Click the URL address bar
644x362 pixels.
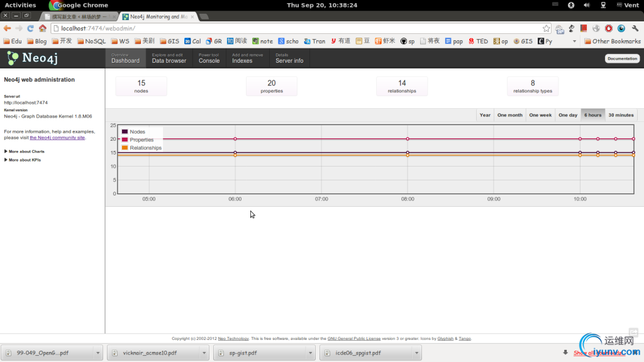tap(300, 28)
